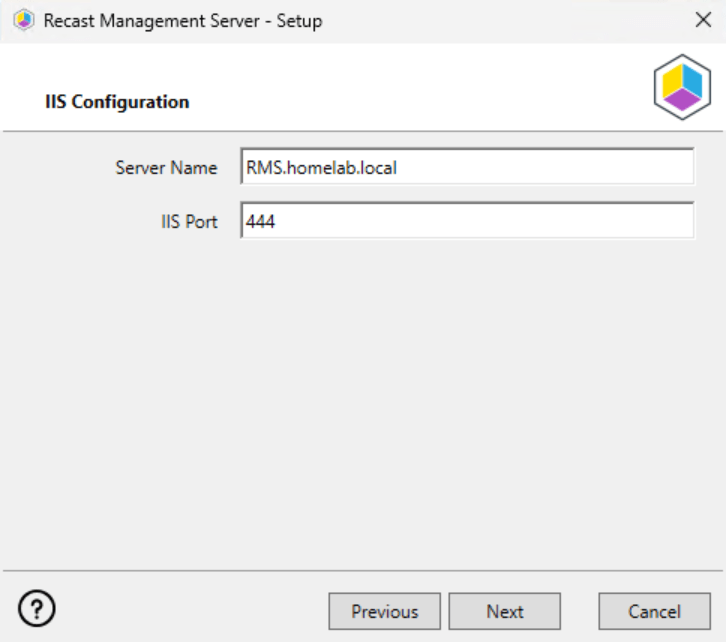Viewport: 726px width, 642px height.
Task: Open the help question mark icon
Action: pos(37,608)
